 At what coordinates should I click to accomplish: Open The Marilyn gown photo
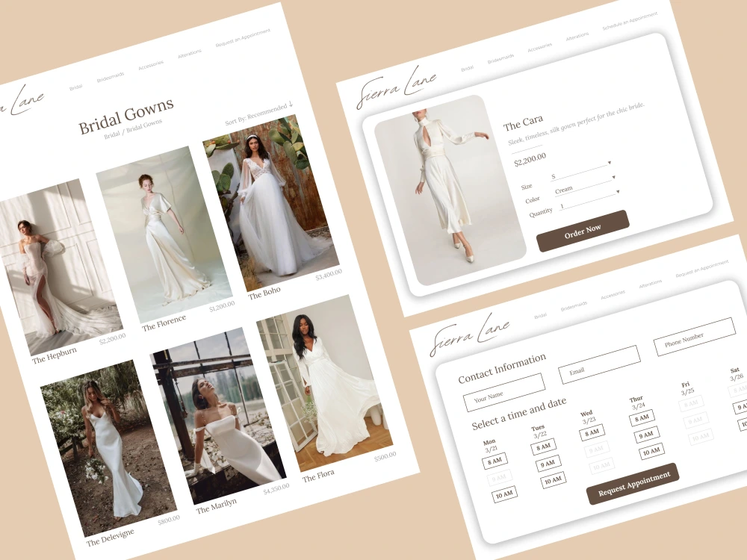point(218,416)
